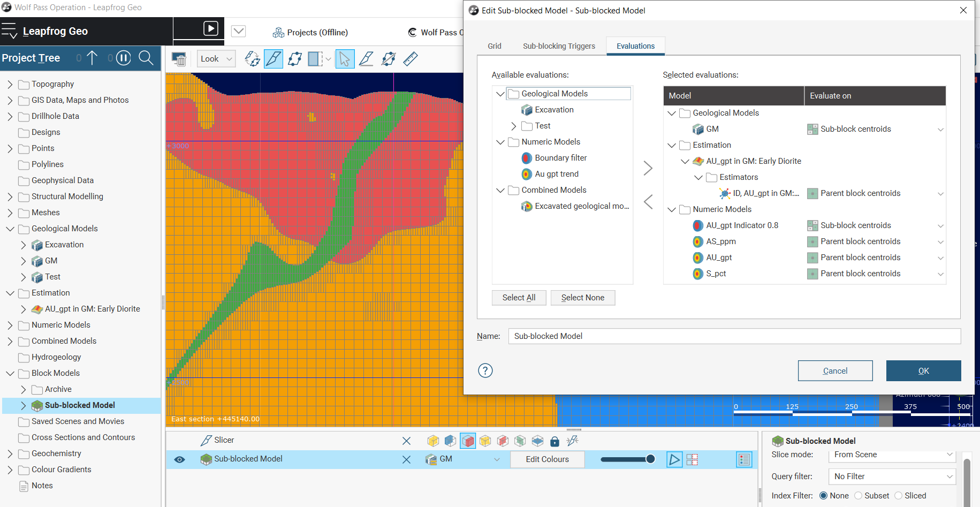Collapse Geological Models in Available evaluations

point(500,94)
